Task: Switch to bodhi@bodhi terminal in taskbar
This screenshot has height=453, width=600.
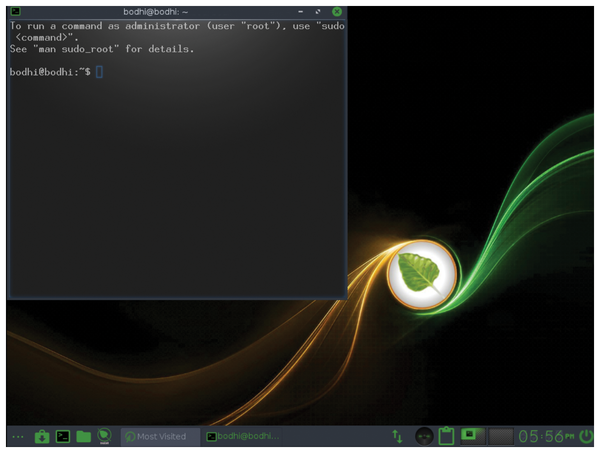Action: pyautogui.click(x=243, y=437)
